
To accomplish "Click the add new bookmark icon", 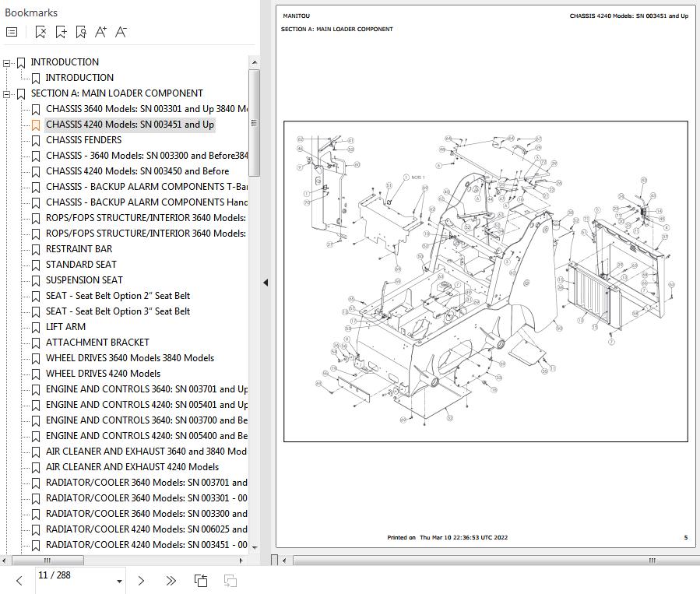I will pos(61,32).
